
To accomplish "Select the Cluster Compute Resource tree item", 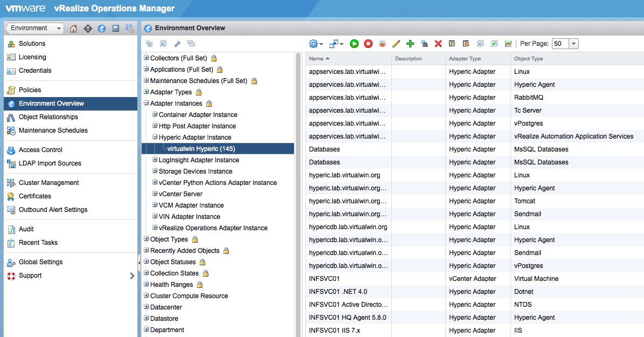I will point(189,296).
